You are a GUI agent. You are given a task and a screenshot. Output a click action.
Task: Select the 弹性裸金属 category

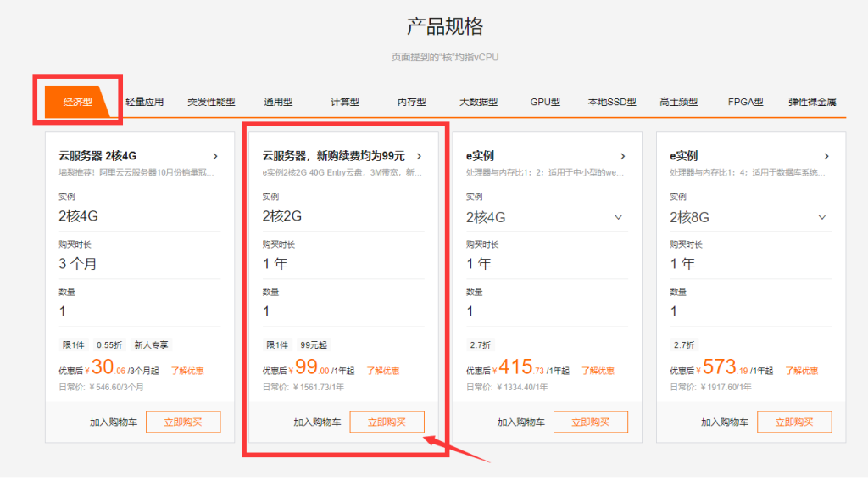814,100
